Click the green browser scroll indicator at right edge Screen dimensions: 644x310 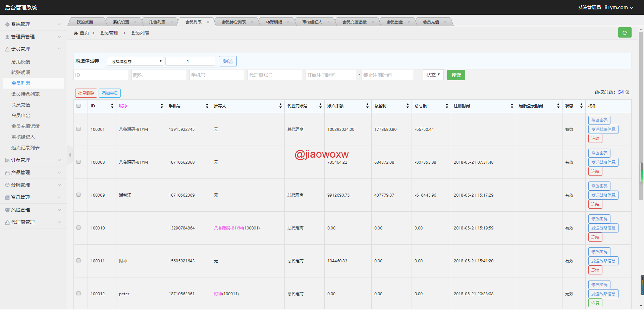click(x=642, y=172)
